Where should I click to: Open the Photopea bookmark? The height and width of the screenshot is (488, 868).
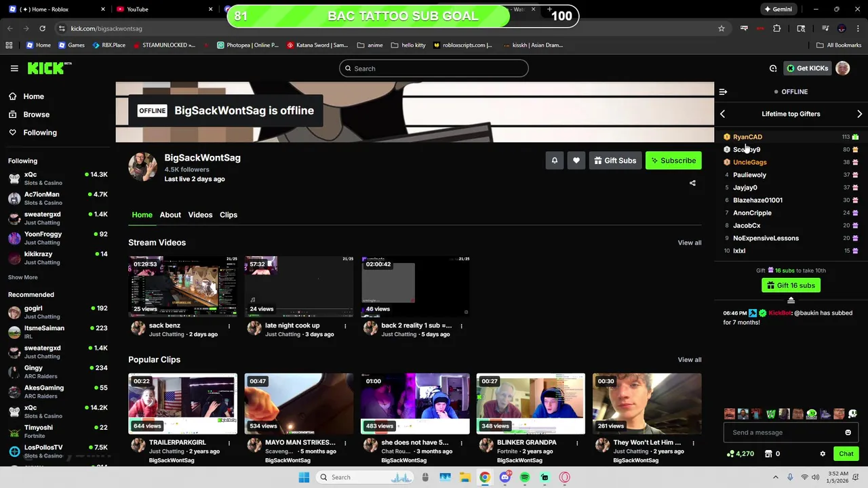click(248, 45)
